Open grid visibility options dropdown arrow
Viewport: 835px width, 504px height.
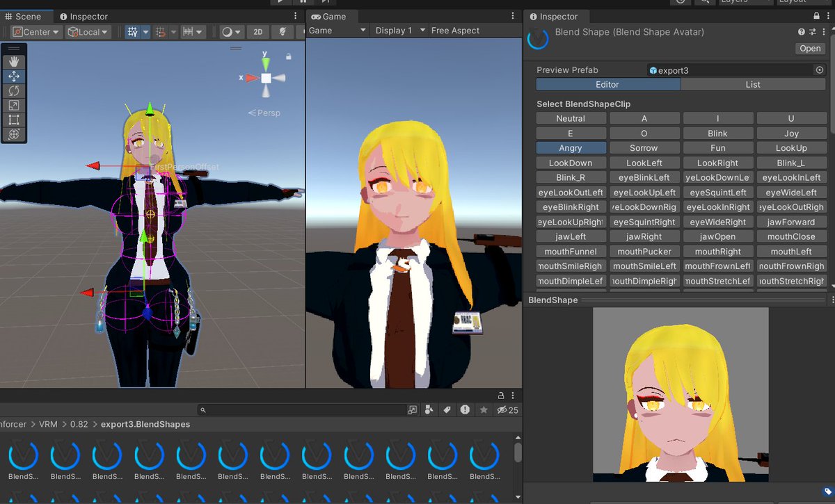[145, 32]
